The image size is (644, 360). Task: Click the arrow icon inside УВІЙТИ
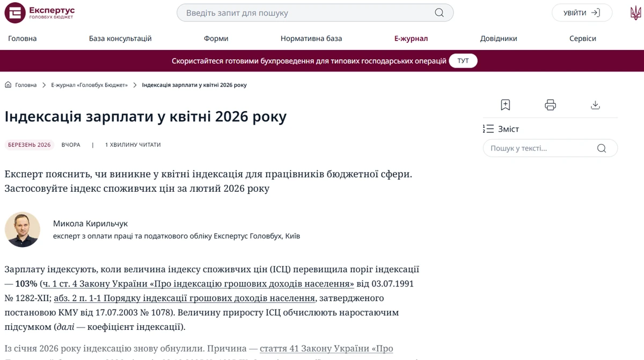point(596,12)
